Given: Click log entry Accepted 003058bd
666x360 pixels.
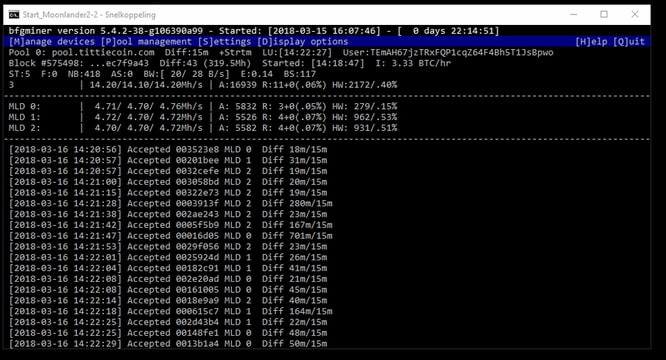Looking at the screenshot, I should coord(173,182).
